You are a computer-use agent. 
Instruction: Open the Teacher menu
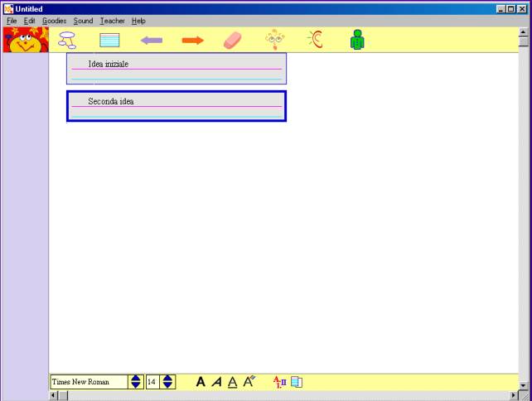113,21
